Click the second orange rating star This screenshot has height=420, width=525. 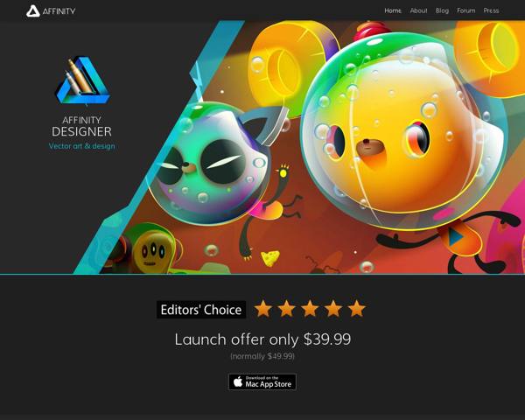(x=287, y=309)
